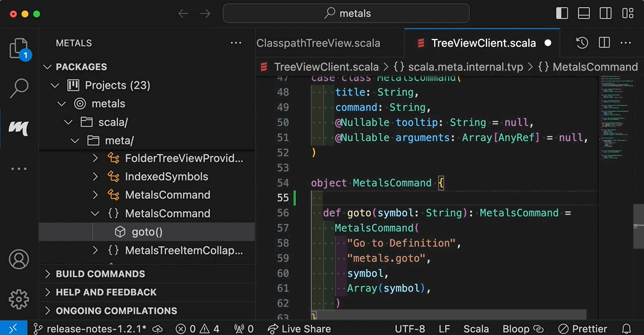Image resolution: width=644 pixels, height=335 pixels.
Task: Select the goto() method tree item
Action: coord(147,232)
